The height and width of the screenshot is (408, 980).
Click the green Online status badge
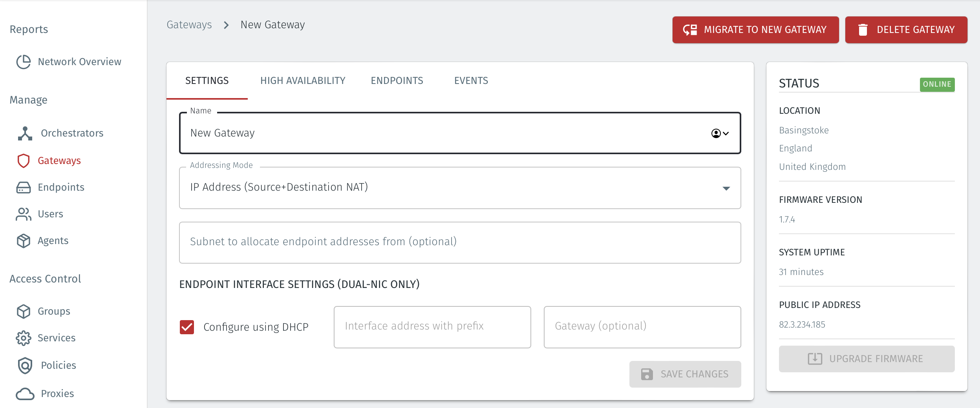tap(937, 84)
